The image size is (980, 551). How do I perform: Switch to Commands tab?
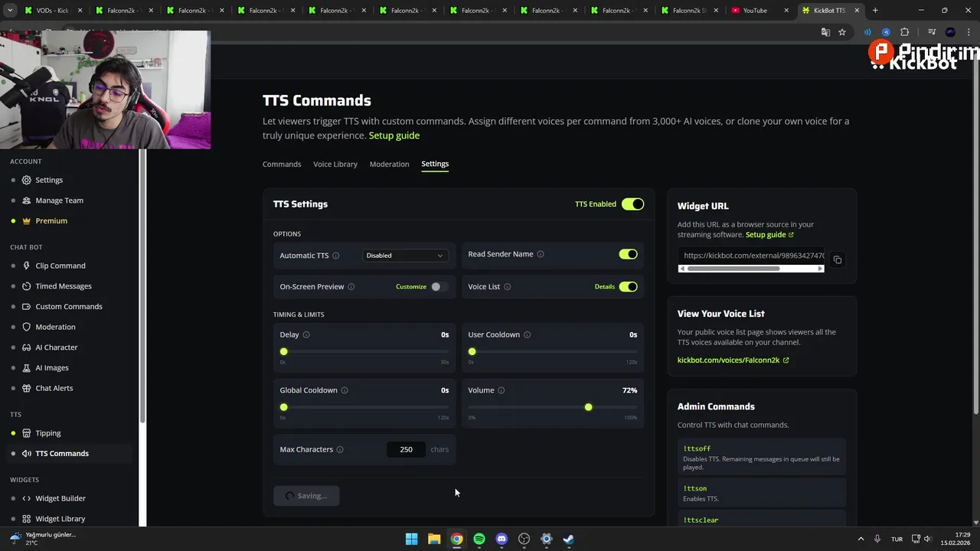click(282, 165)
